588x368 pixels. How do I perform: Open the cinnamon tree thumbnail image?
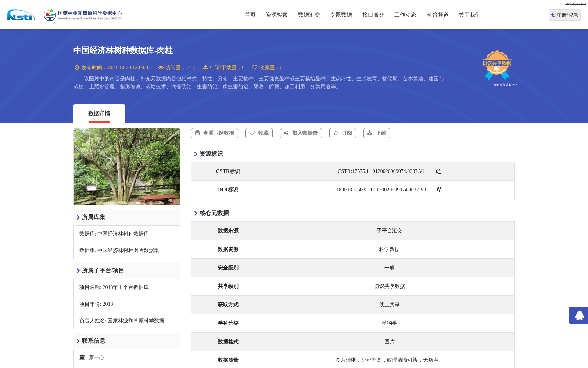pos(127,167)
